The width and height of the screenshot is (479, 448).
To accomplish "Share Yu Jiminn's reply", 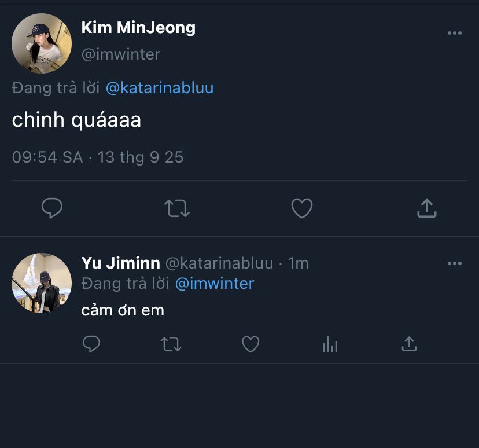I will [409, 345].
